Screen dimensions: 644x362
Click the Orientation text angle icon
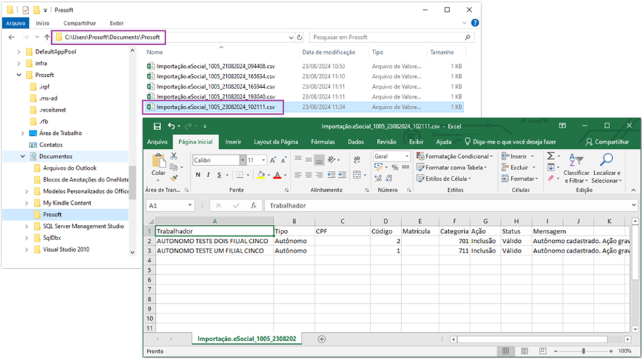pos(332,160)
